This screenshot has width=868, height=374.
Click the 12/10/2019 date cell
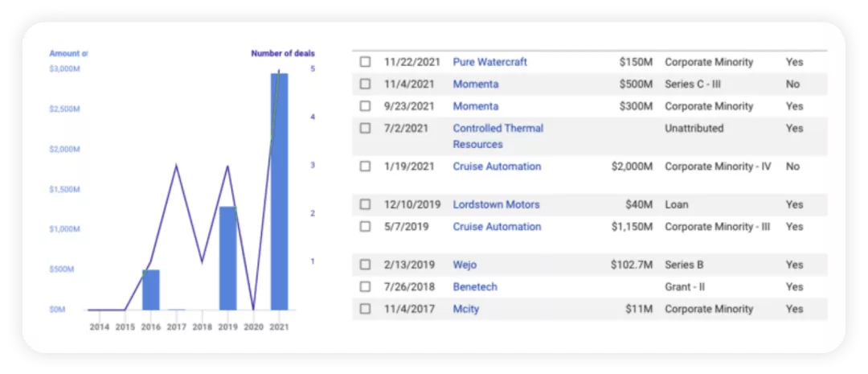(x=412, y=204)
